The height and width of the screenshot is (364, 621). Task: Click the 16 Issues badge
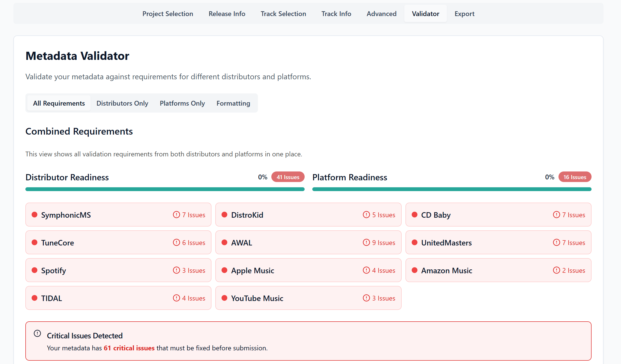[575, 177]
